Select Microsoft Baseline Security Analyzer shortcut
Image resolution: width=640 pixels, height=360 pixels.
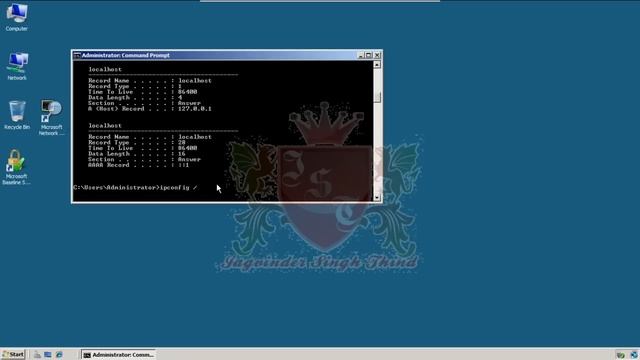point(16,167)
